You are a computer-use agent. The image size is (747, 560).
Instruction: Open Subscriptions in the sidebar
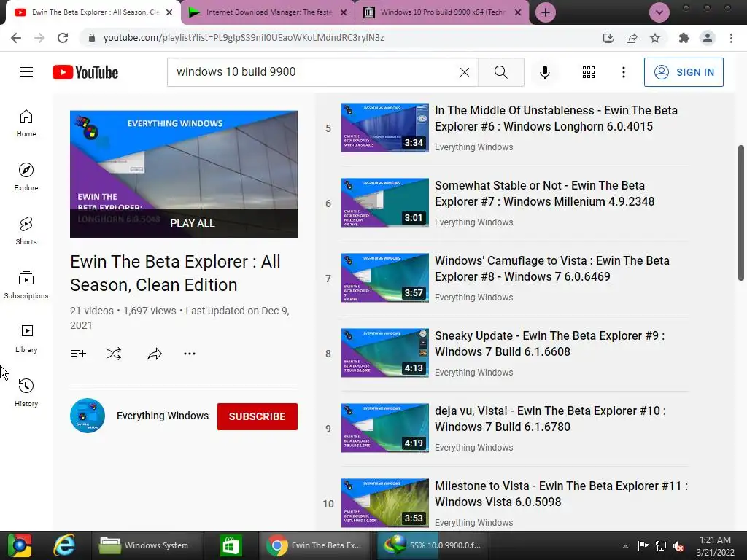click(26, 285)
